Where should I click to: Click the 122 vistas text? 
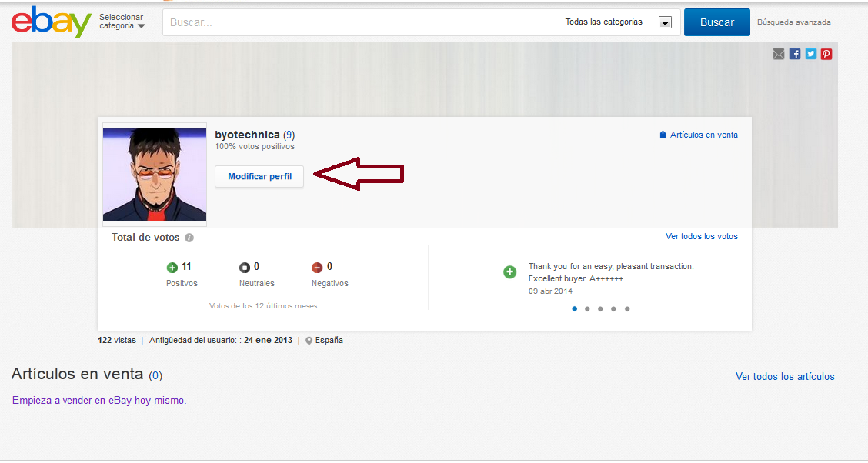(x=117, y=340)
